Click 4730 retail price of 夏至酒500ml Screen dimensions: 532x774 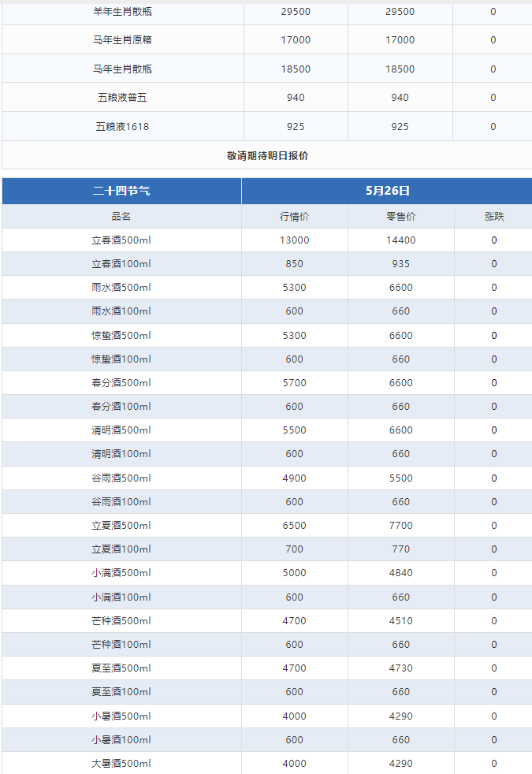click(400, 668)
